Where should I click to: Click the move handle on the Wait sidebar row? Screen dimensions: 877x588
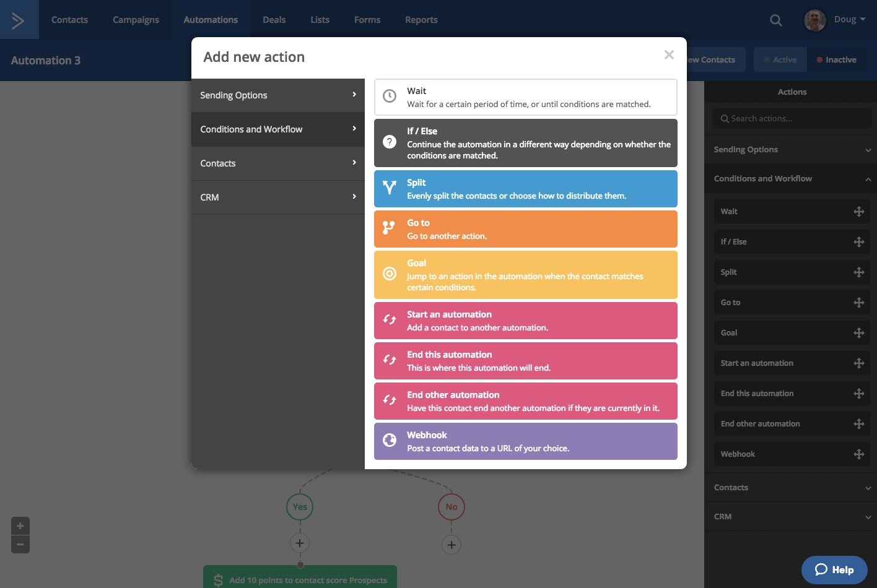[x=858, y=212]
